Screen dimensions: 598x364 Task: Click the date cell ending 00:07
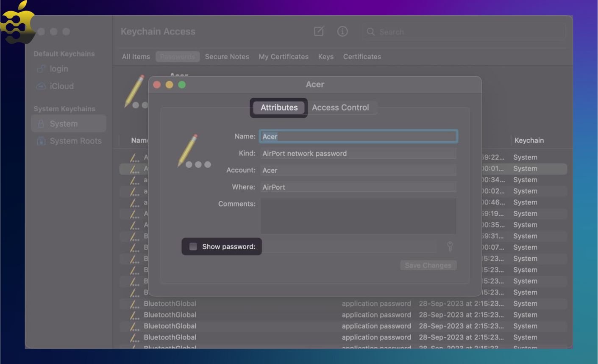point(493,247)
